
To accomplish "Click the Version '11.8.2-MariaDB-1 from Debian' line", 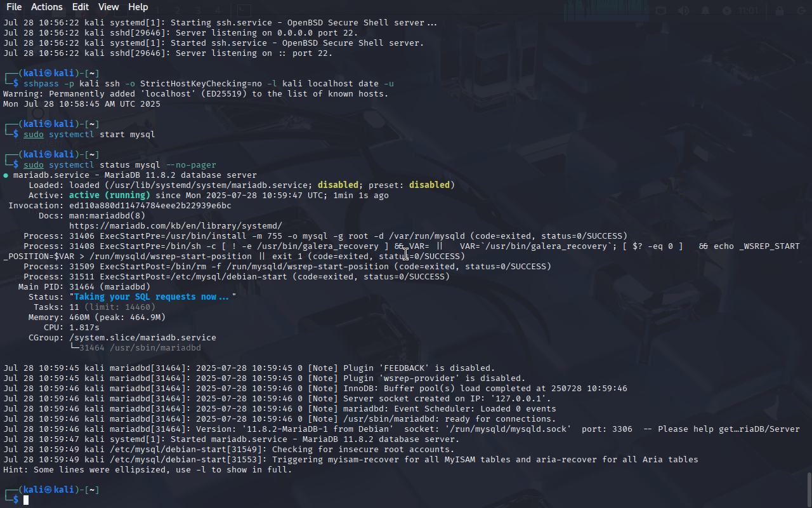I will pos(402,429).
